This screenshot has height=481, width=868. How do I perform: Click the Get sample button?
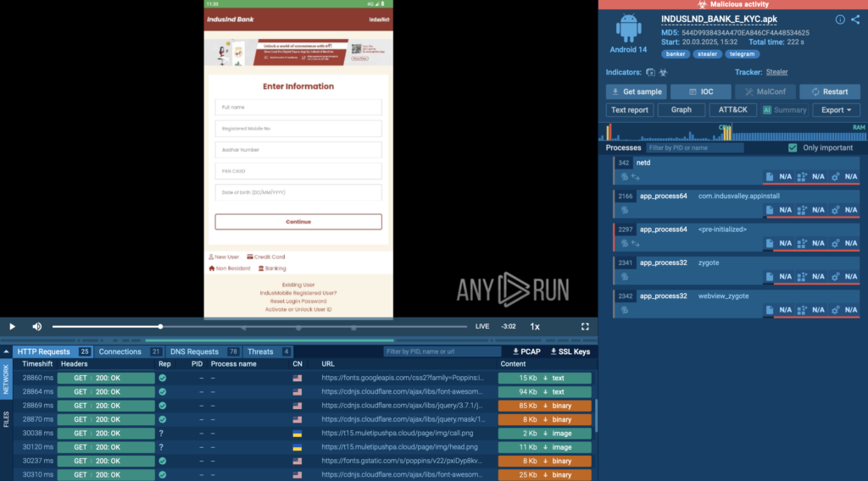636,91
